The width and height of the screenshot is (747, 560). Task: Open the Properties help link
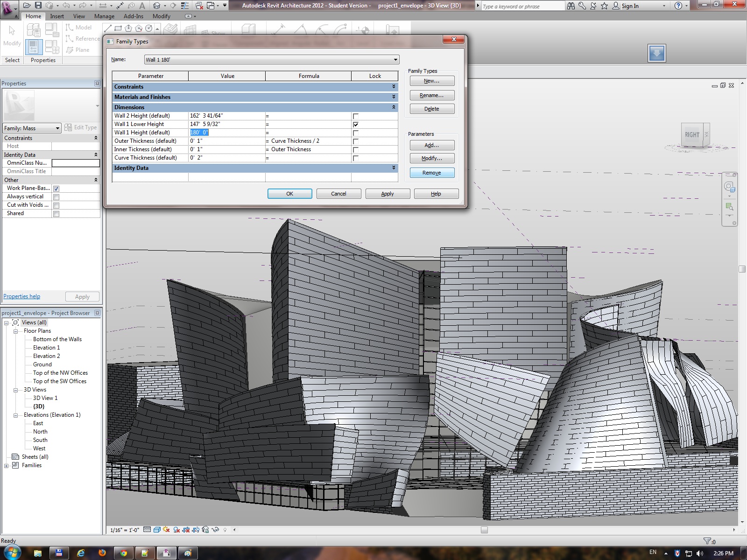click(21, 296)
